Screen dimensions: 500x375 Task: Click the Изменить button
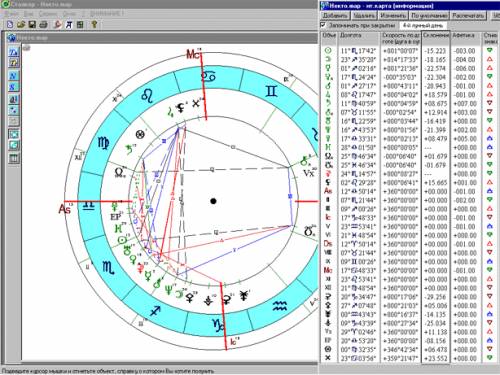point(393,15)
